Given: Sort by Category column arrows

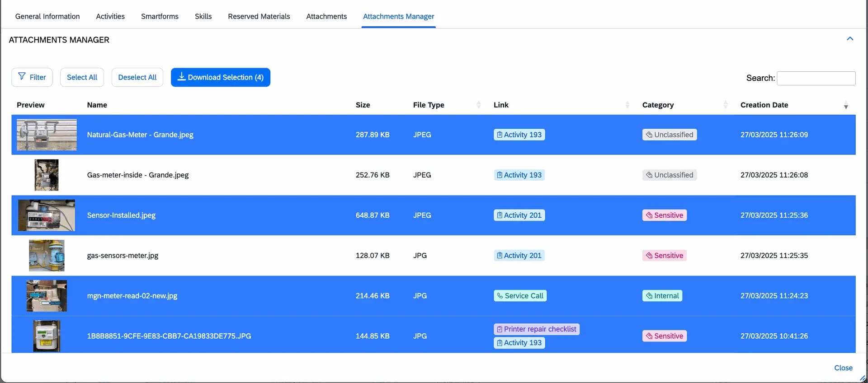Looking at the screenshot, I should pyautogui.click(x=726, y=105).
